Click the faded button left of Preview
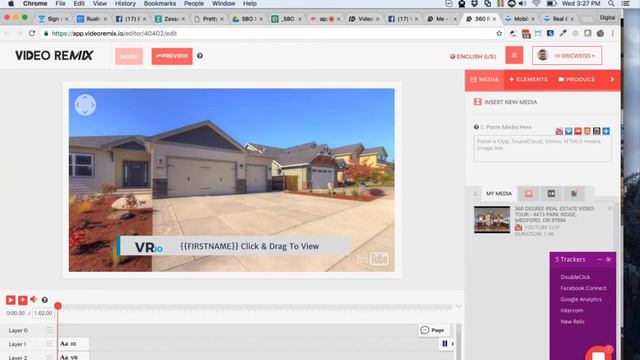 (x=129, y=56)
